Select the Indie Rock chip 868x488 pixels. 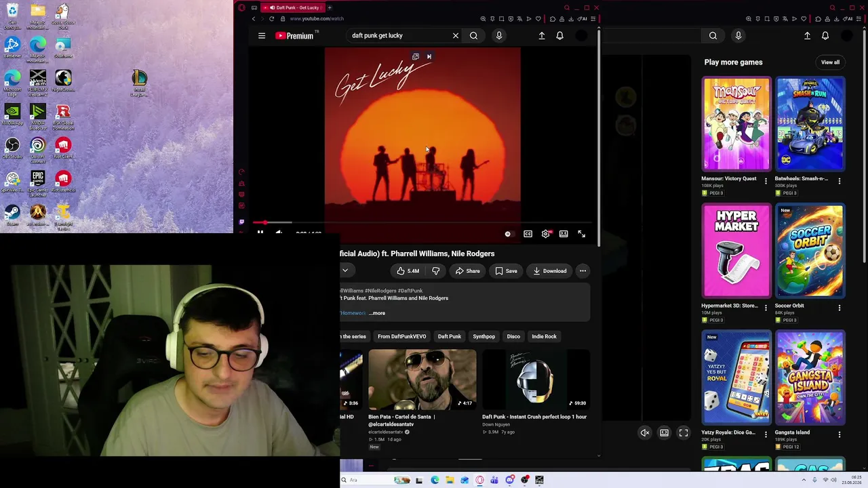pos(545,336)
